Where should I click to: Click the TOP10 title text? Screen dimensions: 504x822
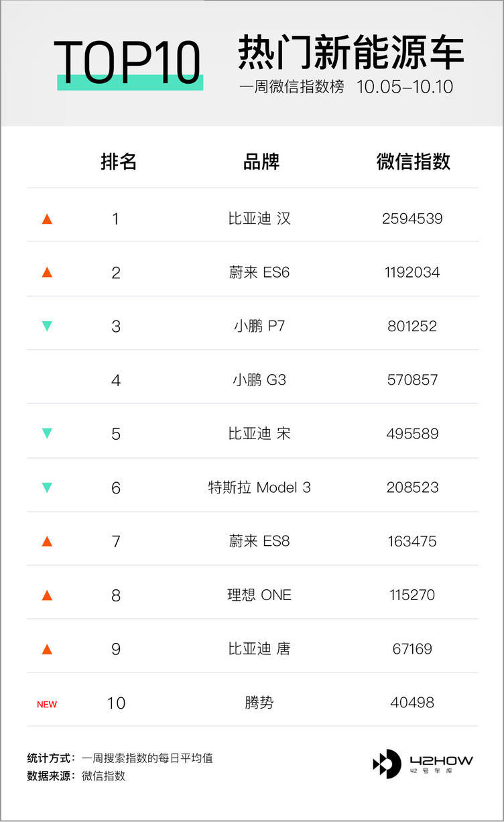[x=127, y=62]
